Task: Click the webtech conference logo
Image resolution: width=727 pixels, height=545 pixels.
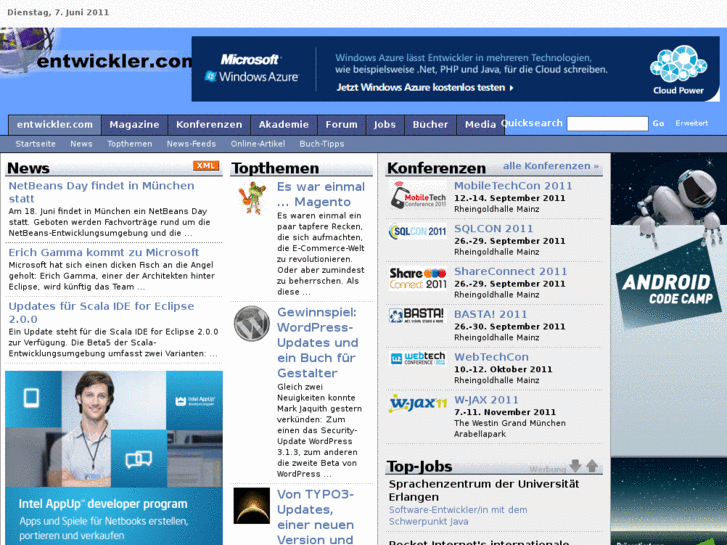Action: [x=418, y=359]
